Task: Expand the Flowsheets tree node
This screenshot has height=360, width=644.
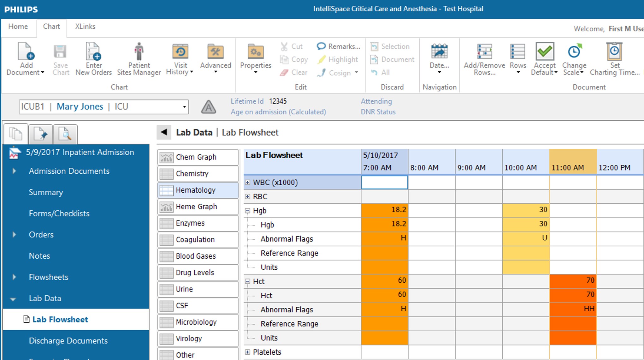Action: tap(14, 277)
